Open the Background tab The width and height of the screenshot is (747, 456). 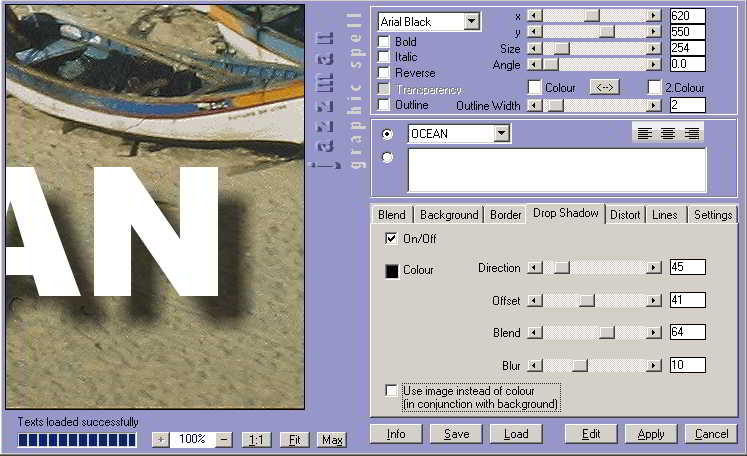pos(449,215)
